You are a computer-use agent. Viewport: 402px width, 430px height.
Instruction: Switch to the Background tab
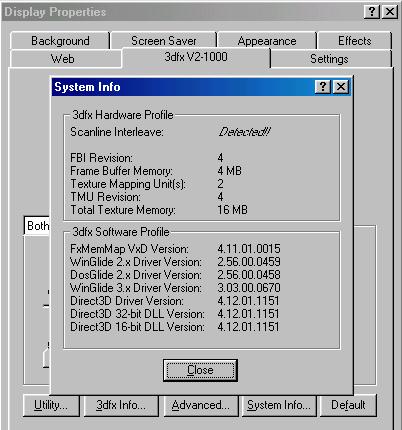pos(60,41)
